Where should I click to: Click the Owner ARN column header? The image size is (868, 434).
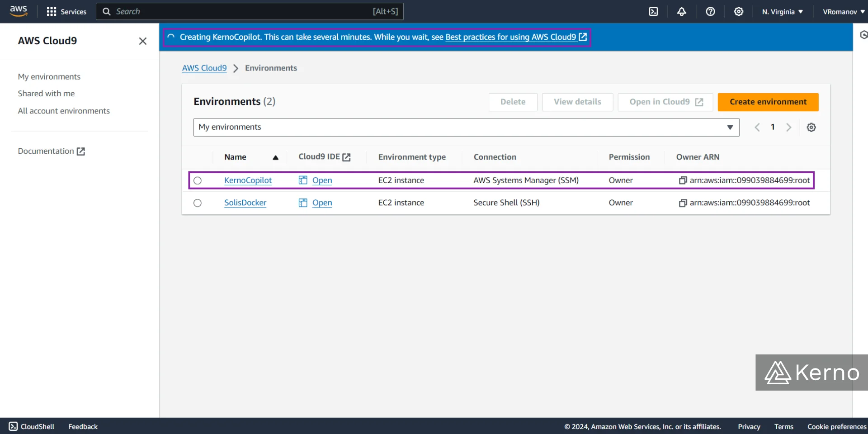(698, 157)
